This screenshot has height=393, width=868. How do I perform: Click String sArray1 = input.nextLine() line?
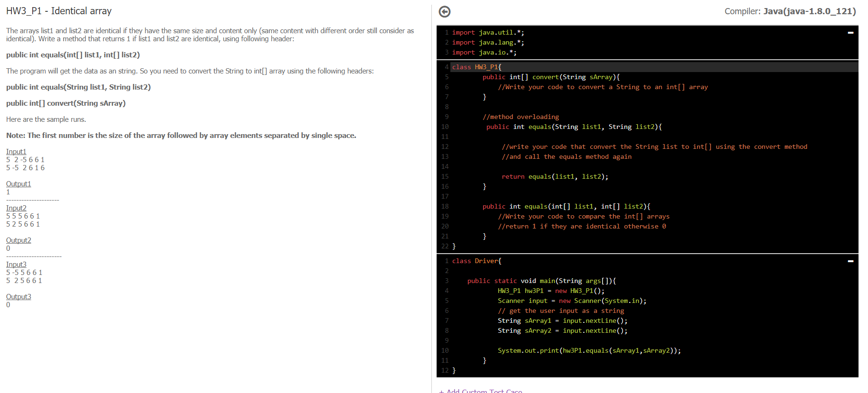coord(562,320)
